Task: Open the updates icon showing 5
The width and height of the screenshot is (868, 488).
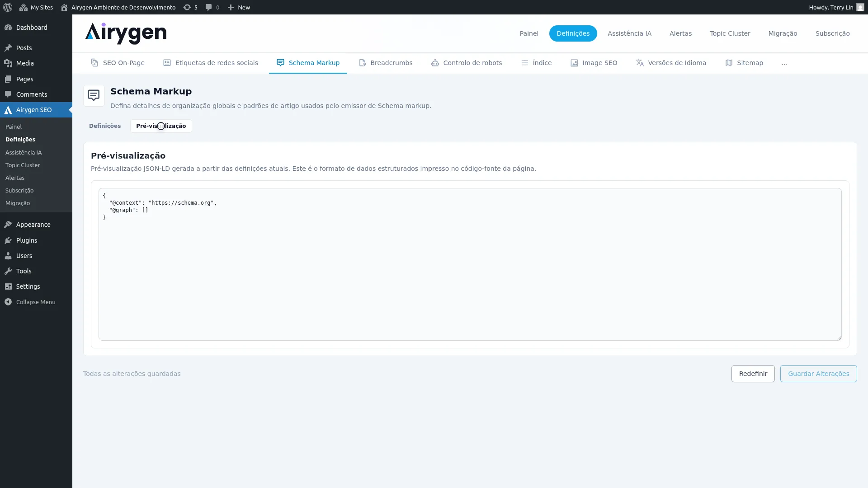Action: [187, 7]
